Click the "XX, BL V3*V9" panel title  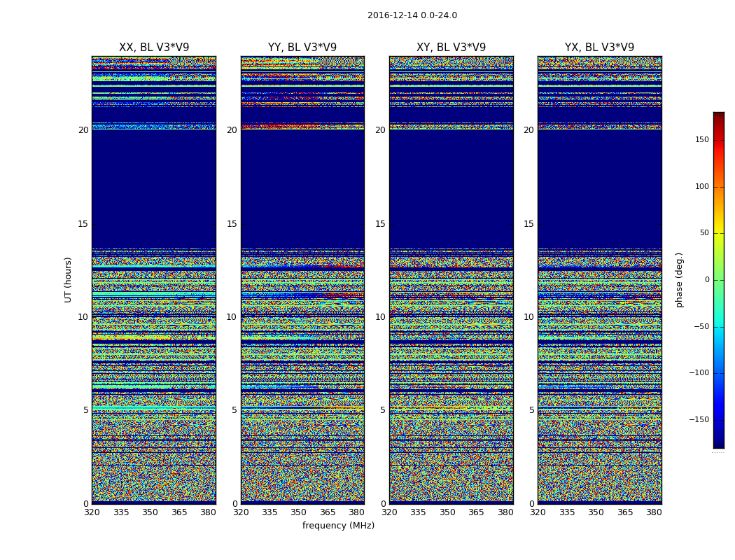(154, 48)
